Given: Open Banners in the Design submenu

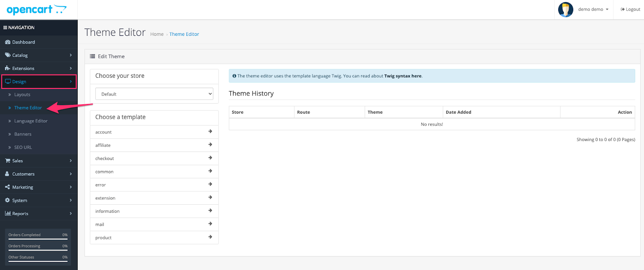Looking at the screenshot, I should (x=23, y=134).
